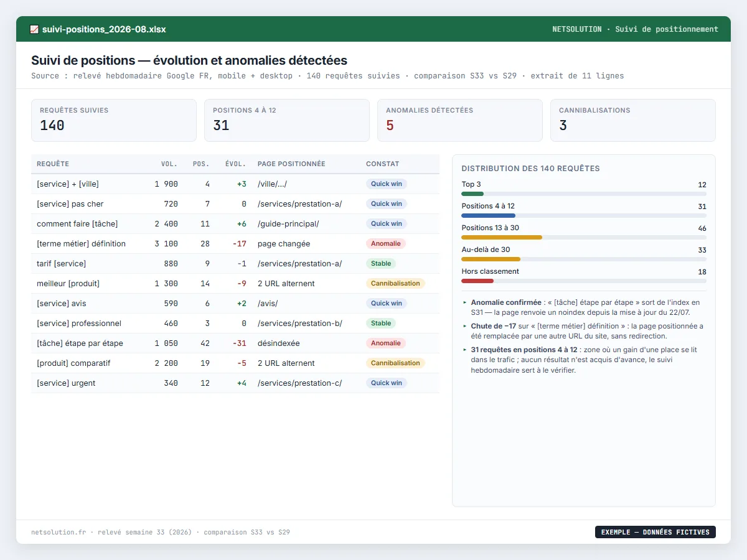The image size is (747, 560).
Task: Click the 3 100 volume value
Action: (166, 244)
